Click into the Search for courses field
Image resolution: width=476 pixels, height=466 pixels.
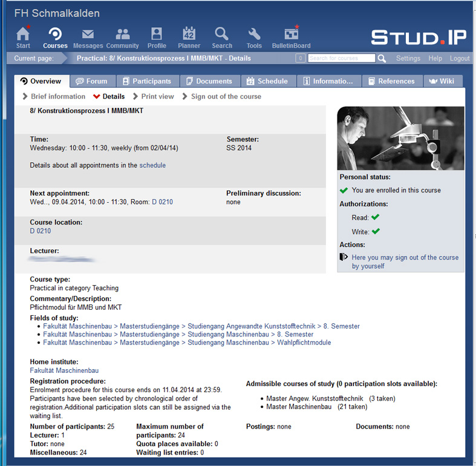tap(342, 58)
